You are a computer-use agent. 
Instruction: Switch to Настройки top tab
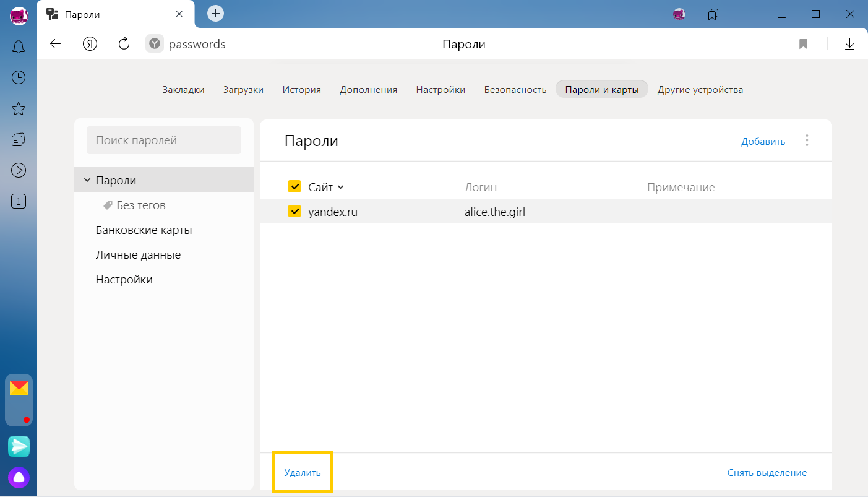click(440, 89)
